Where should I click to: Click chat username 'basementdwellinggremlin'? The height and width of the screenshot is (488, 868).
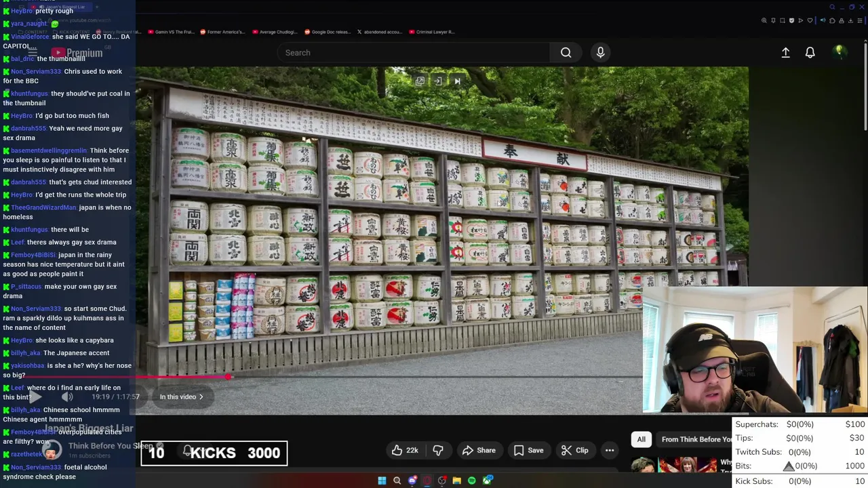click(49, 150)
